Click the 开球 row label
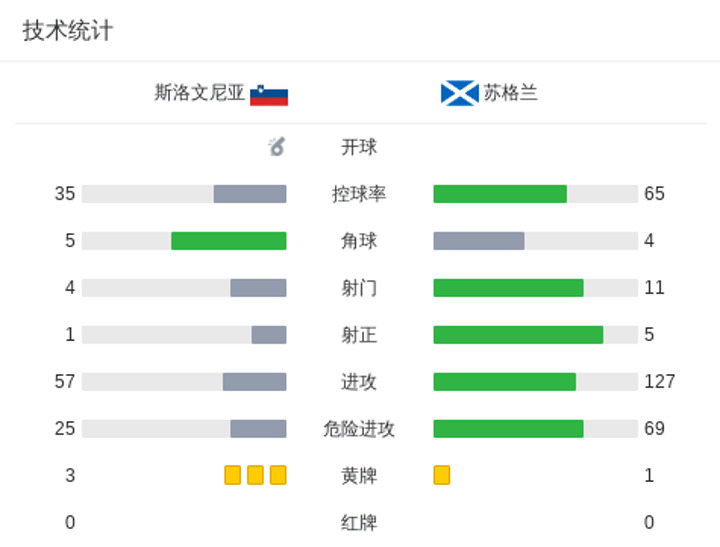720x547 pixels. pos(359,147)
